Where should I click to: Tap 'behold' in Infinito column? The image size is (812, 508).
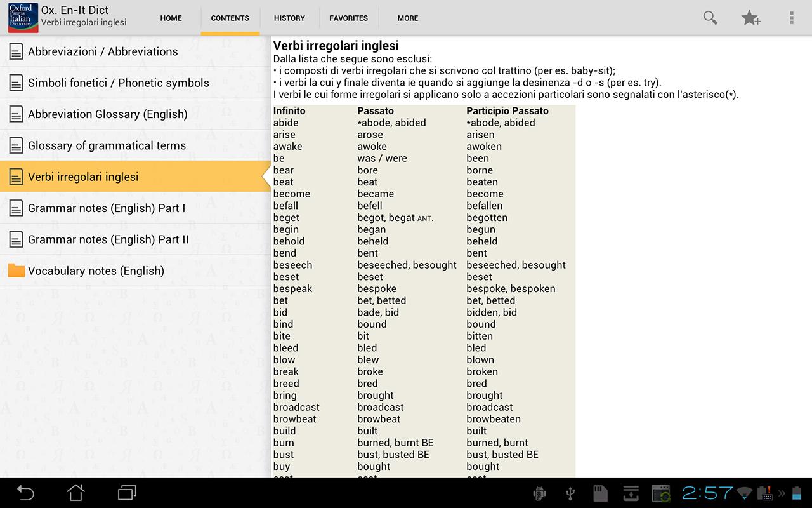coord(289,241)
